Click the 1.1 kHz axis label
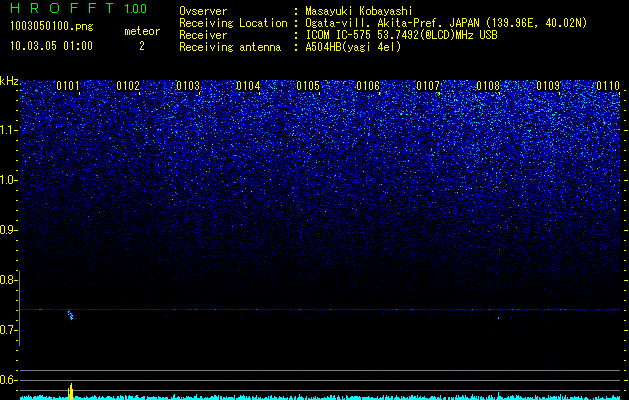 point(8,130)
